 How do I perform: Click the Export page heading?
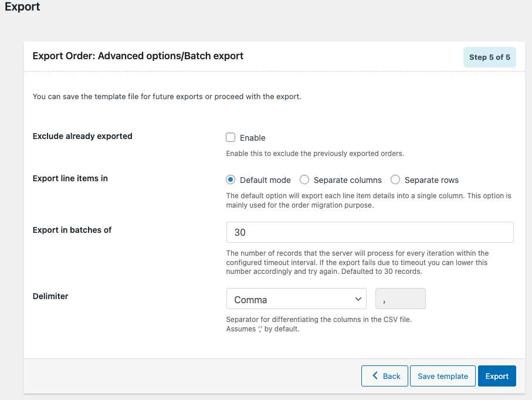coord(22,6)
